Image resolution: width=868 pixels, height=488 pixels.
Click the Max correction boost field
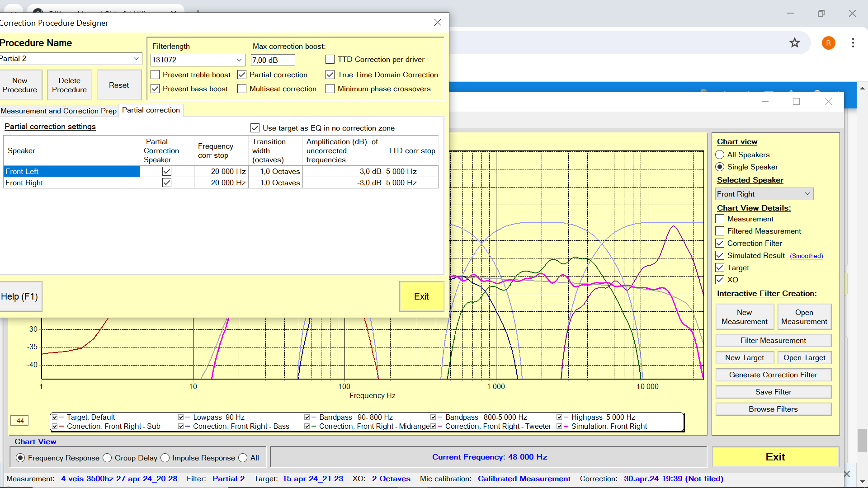(x=273, y=60)
